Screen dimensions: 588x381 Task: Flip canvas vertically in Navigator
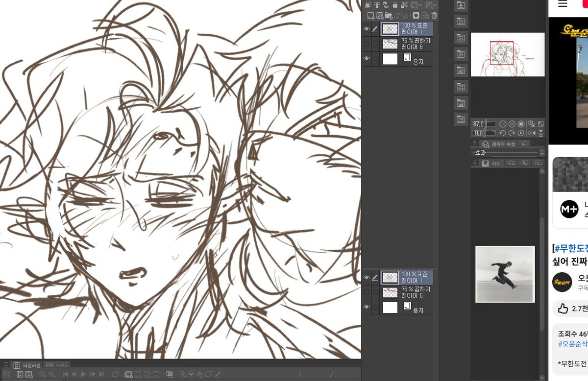[x=540, y=133]
